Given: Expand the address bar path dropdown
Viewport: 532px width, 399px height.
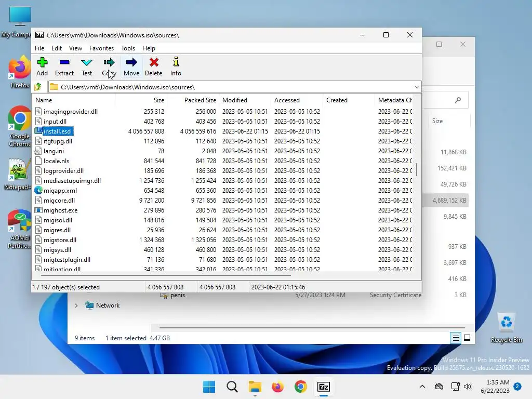Looking at the screenshot, I should pos(417,87).
